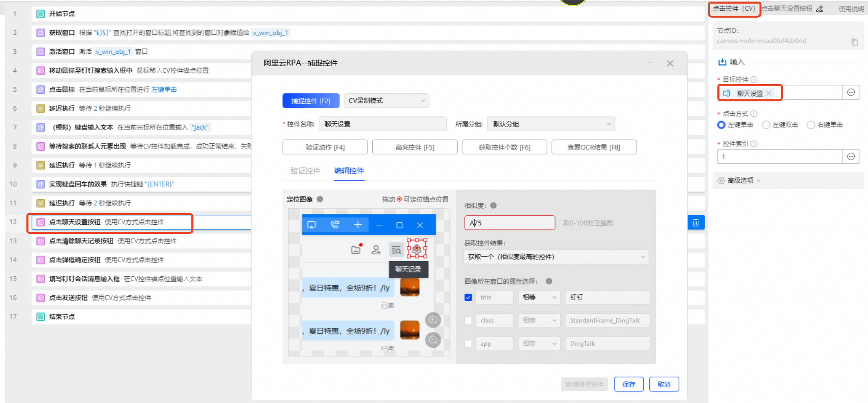Save the captured control with 保存
The height and width of the screenshot is (403, 868).
click(629, 384)
